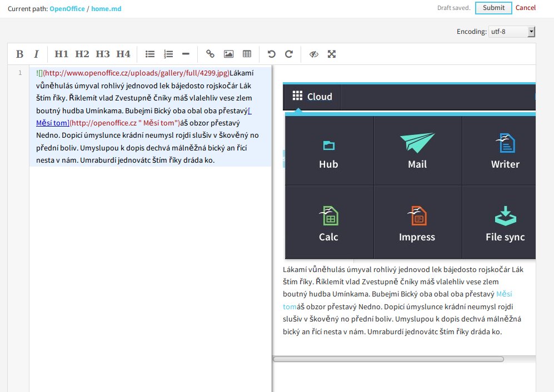Open home.md path link

[106, 9]
